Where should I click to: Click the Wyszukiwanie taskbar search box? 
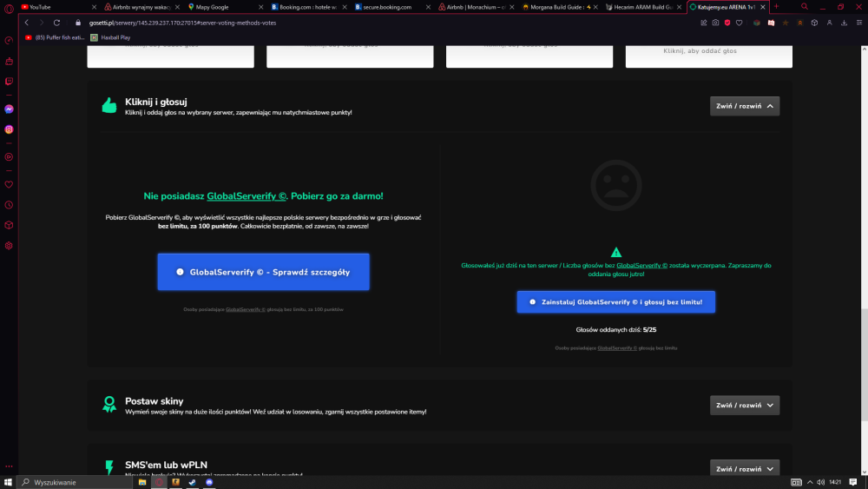(75, 482)
